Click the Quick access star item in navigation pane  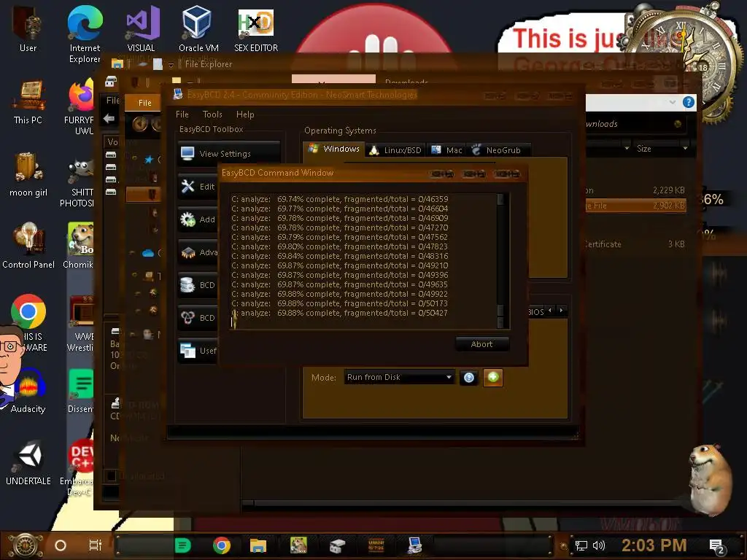[149, 160]
